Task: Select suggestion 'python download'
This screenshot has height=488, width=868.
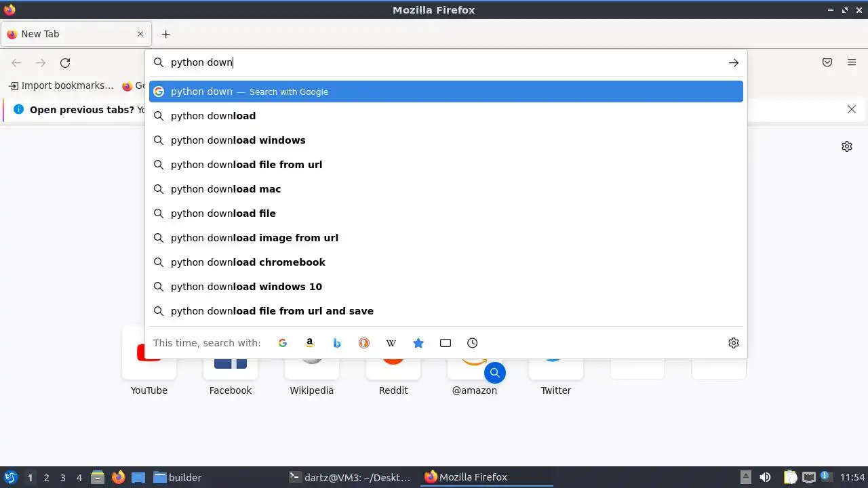Action: 446,116
